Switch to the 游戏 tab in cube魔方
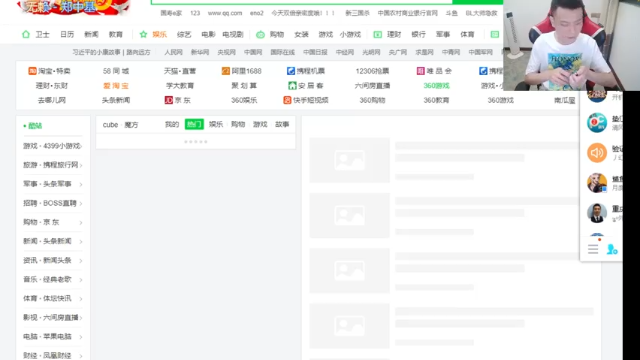 click(x=260, y=124)
